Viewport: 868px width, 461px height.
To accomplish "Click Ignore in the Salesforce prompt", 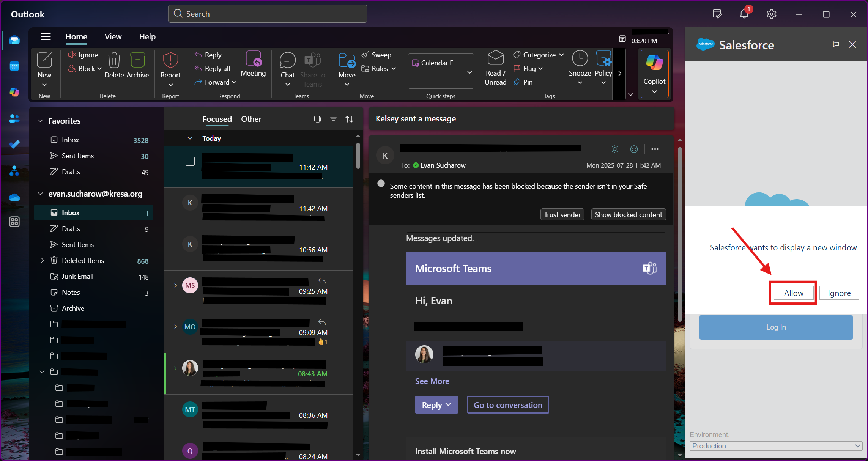I will pyautogui.click(x=839, y=293).
